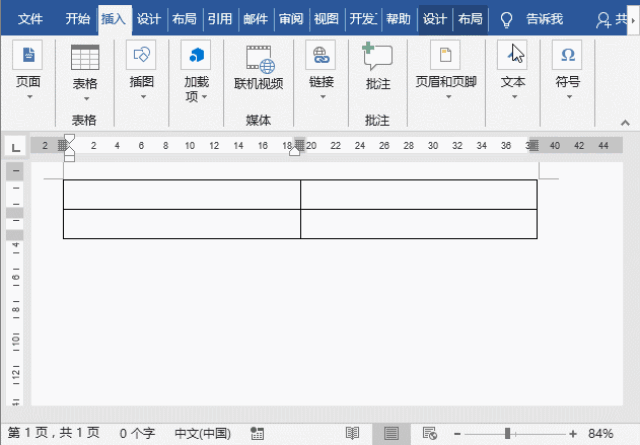Image resolution: width=640 pixels, height=445 pixels.
Task: Click the bottom-right table cell
Action: pos(419,224)
